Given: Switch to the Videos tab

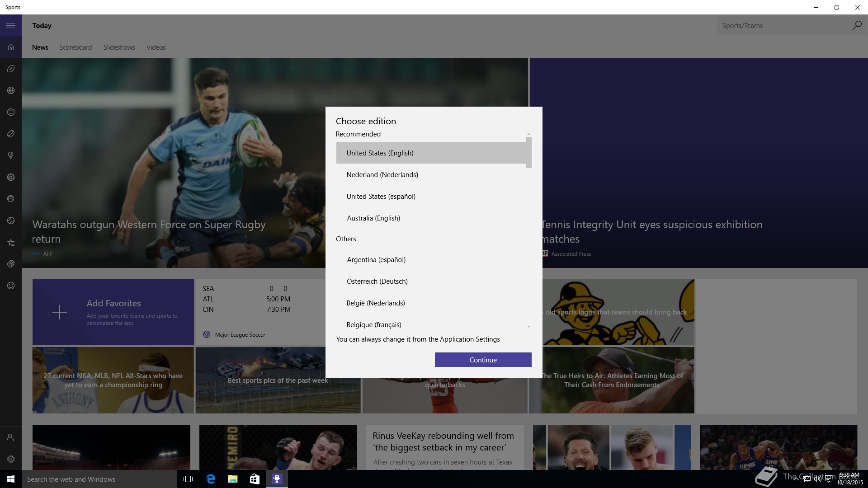Looking at the screenshot, I should point(156,47).
